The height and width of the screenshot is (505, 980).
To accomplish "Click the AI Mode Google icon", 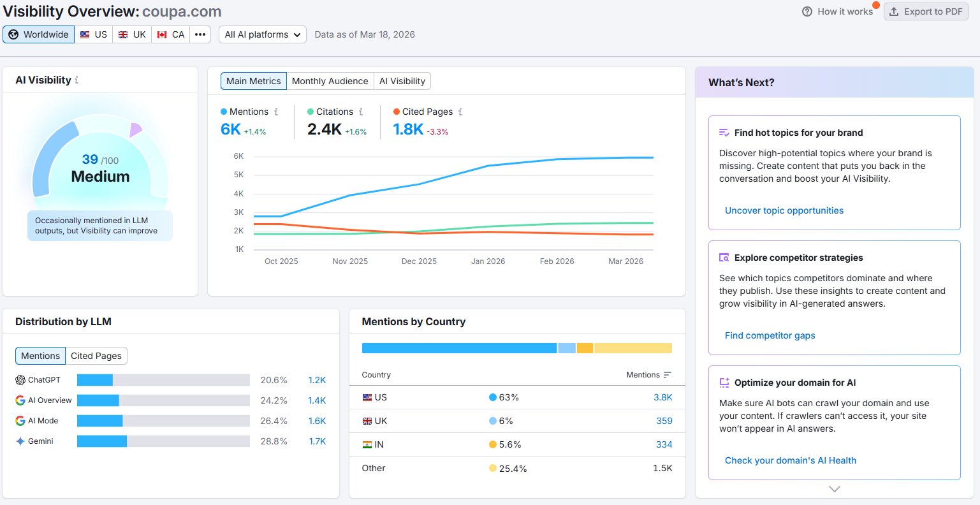I will tap(20, 421).
